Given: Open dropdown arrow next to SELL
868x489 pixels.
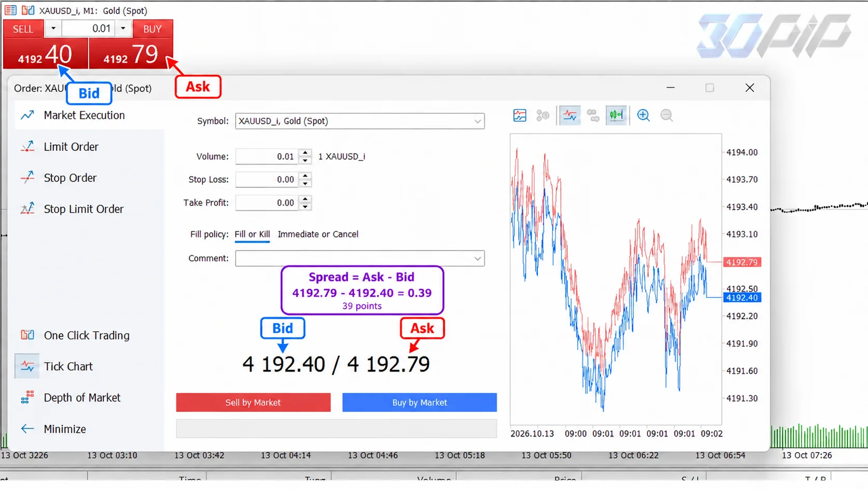Looking at the screenshot, I should pyautogui.click(x=53, y=29).
